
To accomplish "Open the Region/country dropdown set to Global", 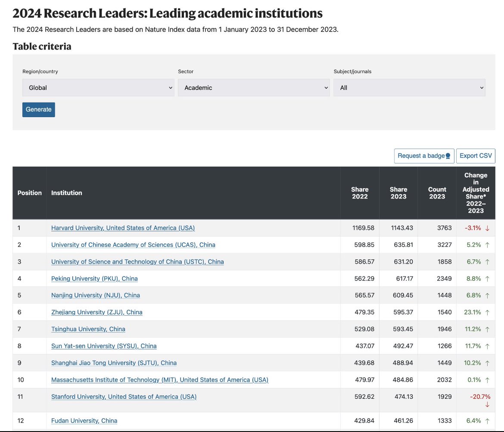I will point(98,87).
